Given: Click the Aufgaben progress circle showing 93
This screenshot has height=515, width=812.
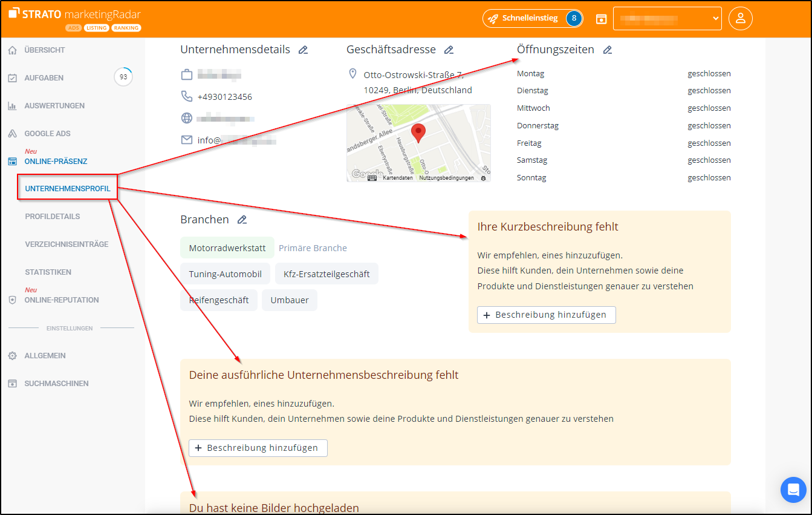Looking at the screenshot, I should click(x=123, y=77).
